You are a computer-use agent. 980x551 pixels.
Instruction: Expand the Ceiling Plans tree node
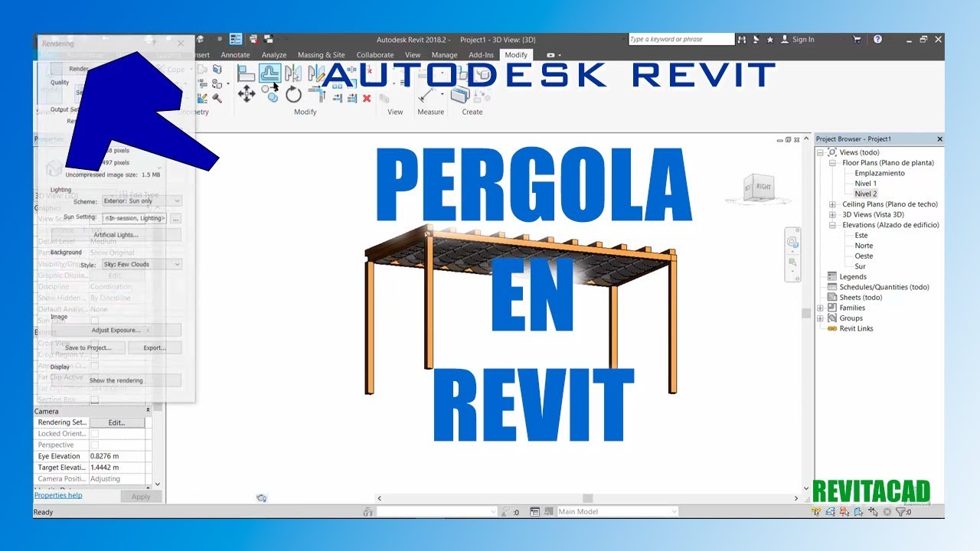point(833,204)
